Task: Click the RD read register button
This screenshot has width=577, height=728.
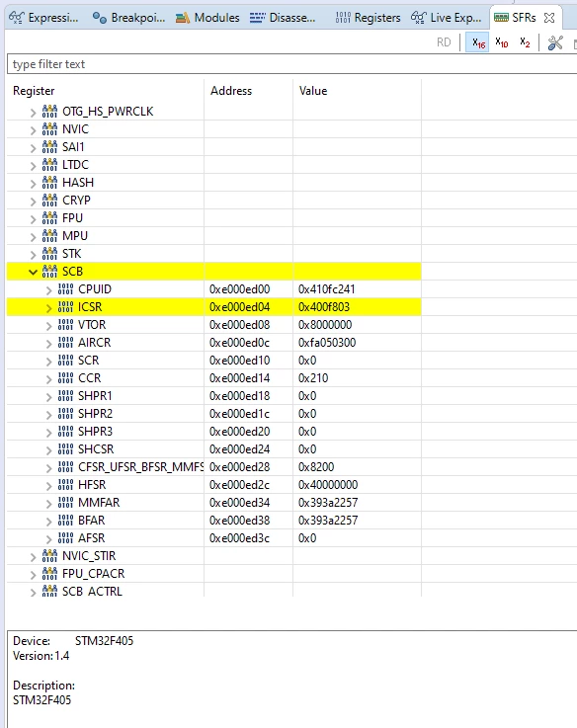Action: 444,42
